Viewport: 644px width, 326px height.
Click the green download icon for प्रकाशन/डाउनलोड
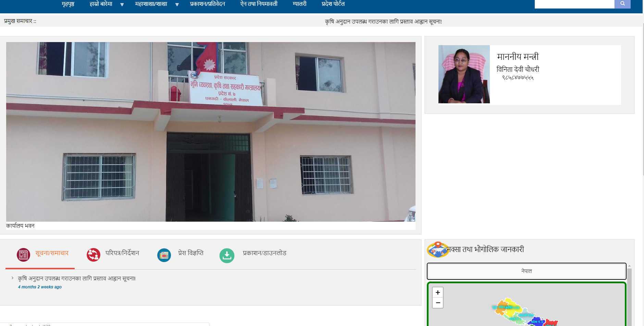point(227,256)
